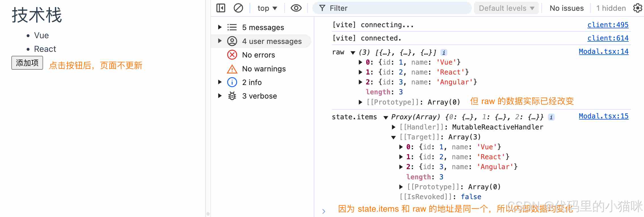Click the 添加项 button

coord(27,63)
